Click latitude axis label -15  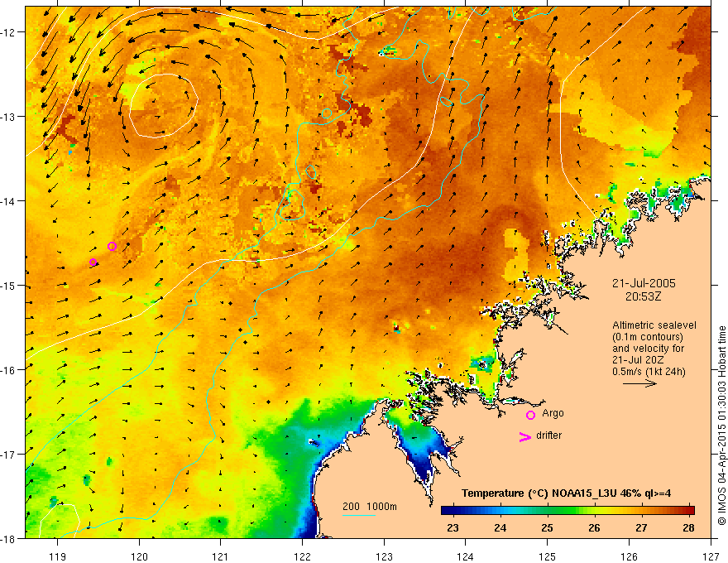[9, 286]
